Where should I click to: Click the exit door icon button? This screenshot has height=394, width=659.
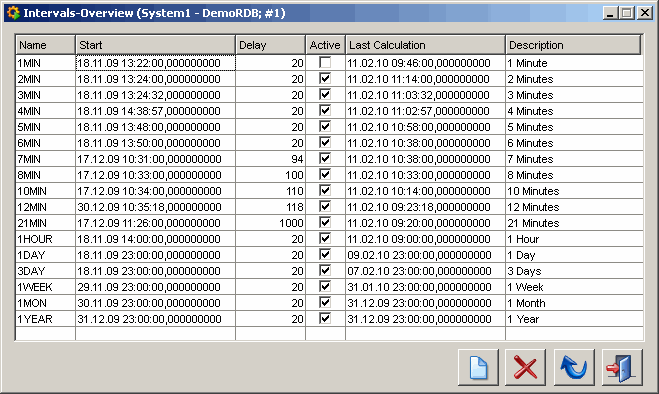(622, 367)
